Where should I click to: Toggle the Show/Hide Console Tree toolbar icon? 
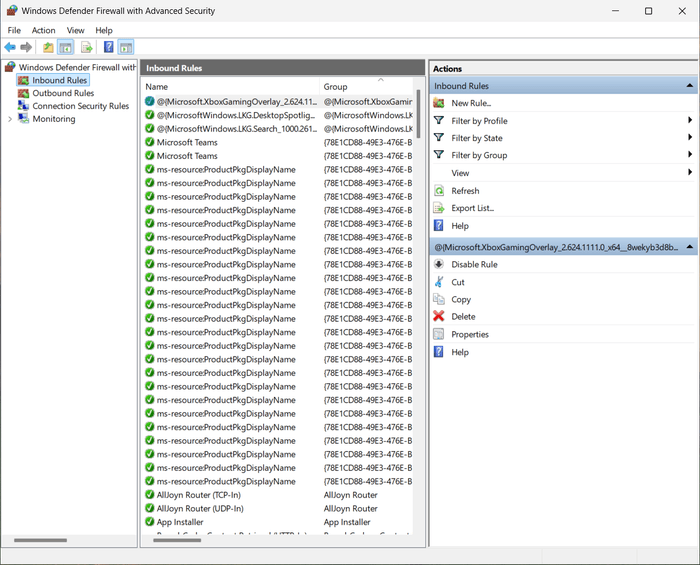click(65, 47)
